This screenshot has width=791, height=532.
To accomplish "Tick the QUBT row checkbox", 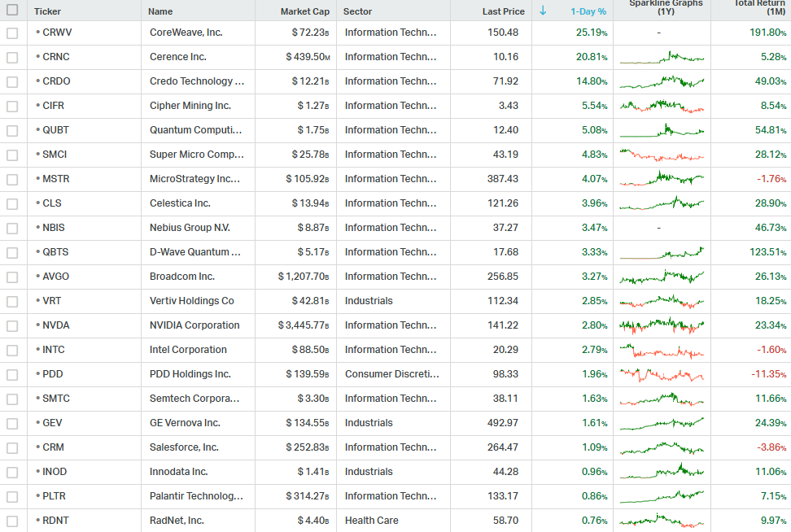I will [x=12, y=131].
